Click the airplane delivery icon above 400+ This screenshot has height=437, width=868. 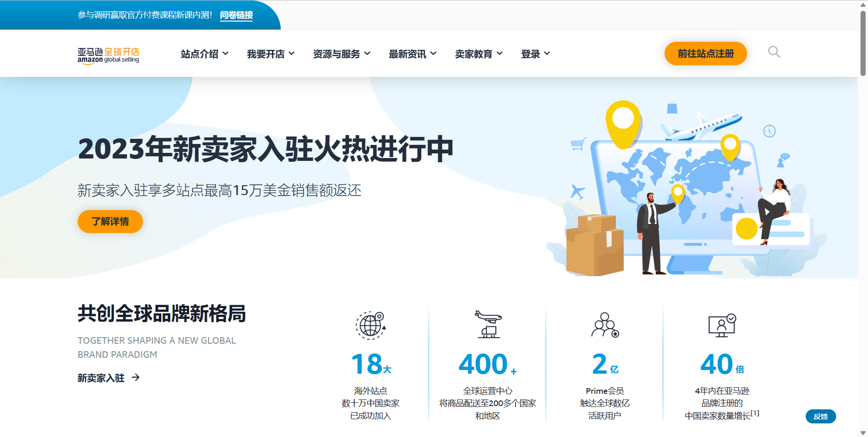(x=488, y=324)
